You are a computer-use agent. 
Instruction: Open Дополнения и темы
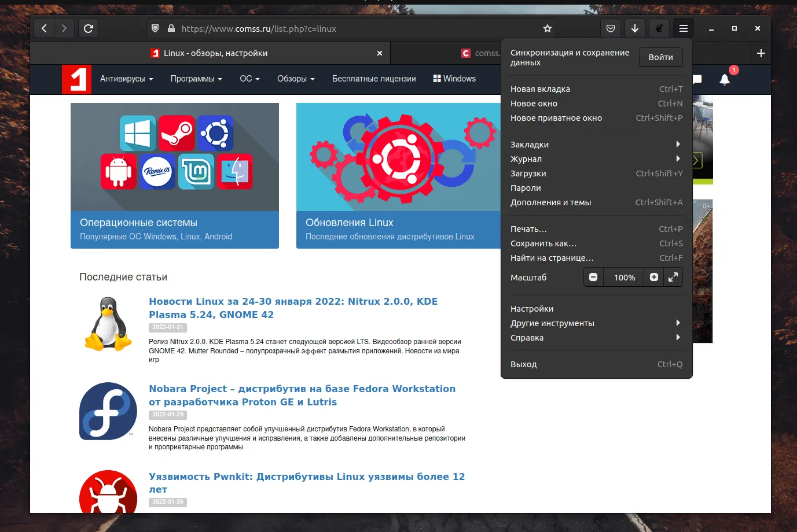596,202
